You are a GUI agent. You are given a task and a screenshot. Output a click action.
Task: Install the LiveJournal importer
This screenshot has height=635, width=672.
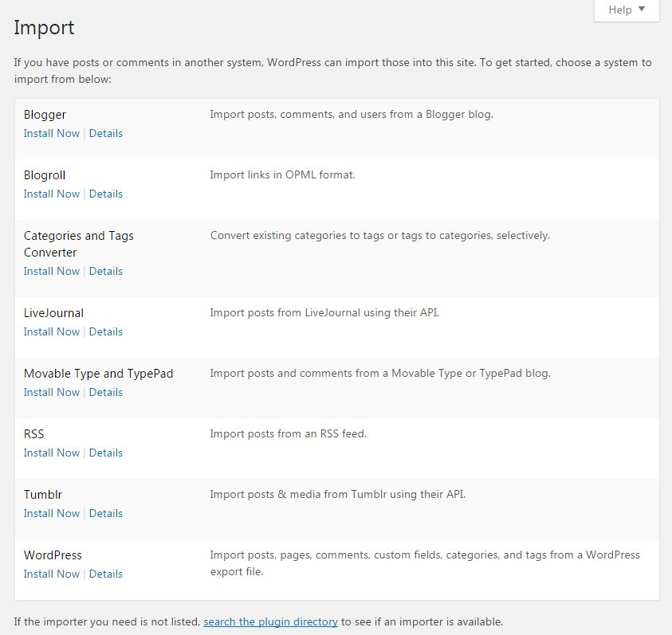coord(51,331)
